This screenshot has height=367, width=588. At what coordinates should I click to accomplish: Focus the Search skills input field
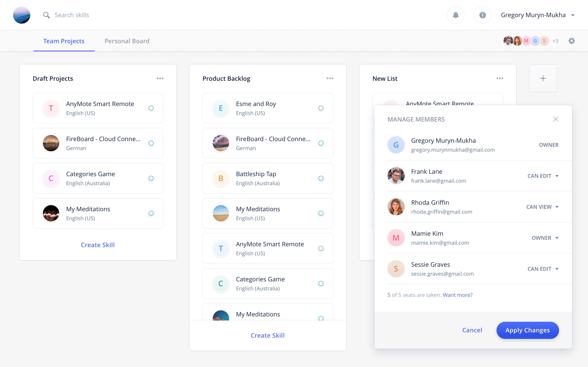point(72,15)
